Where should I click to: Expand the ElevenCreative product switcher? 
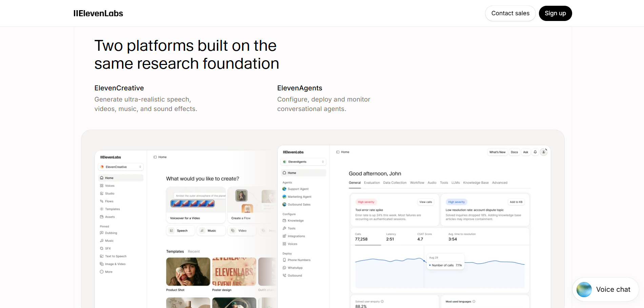click(x=121, y=167)
